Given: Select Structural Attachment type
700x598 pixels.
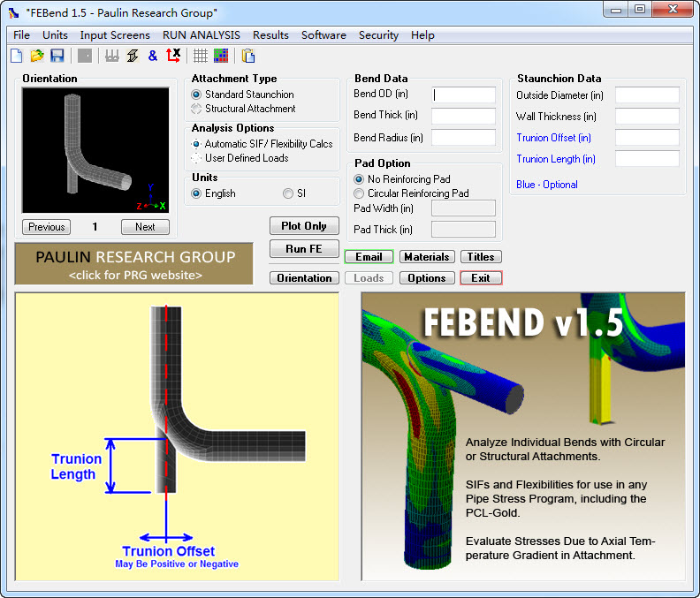Looking at the screenshot, I should click(244, 109).
